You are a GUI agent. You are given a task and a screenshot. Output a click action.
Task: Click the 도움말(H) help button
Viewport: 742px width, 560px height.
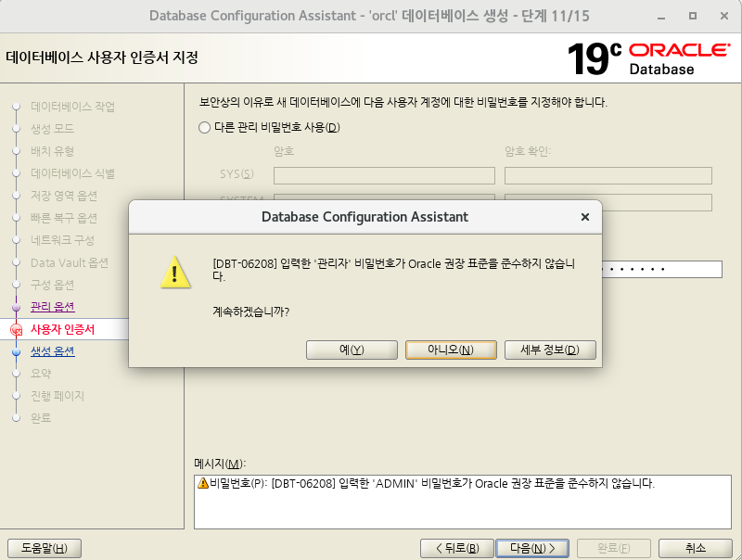45,548
